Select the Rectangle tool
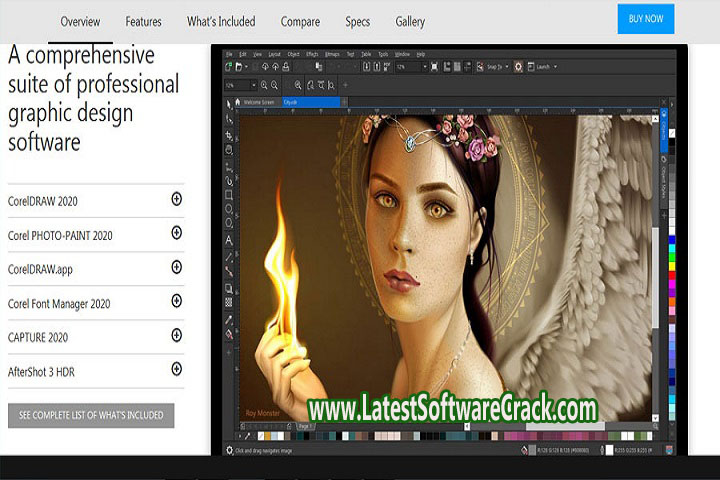Viewport: 720px width, 480px height. pos(229,195)
